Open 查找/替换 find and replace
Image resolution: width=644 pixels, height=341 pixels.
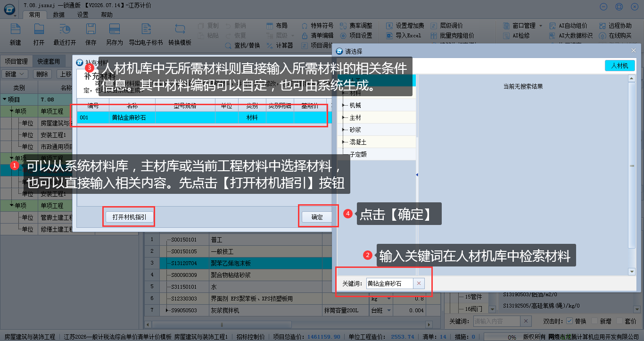242,45
